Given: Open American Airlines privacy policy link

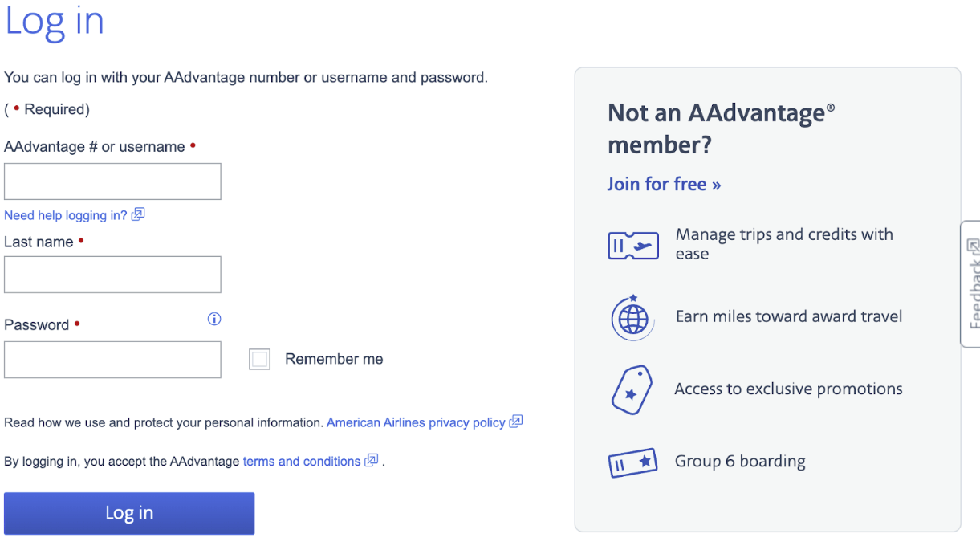Looking at the screenshot, I should [416, 422].
